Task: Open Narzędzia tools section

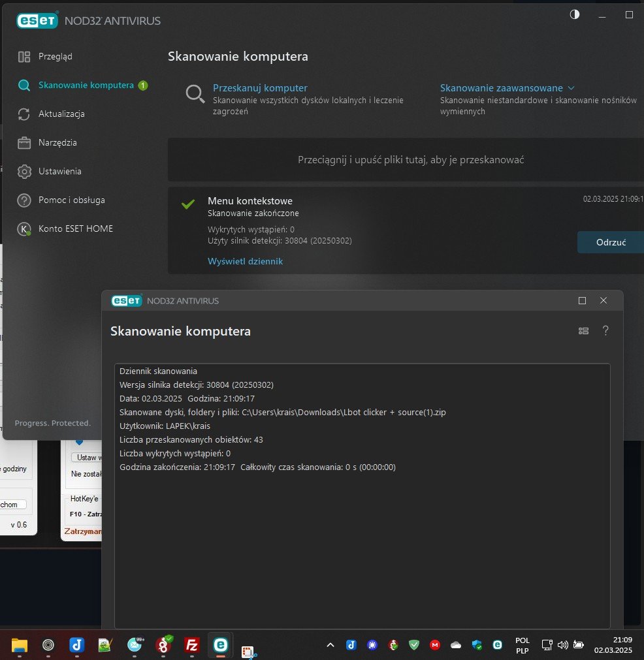Action: [x=57, y=143]
